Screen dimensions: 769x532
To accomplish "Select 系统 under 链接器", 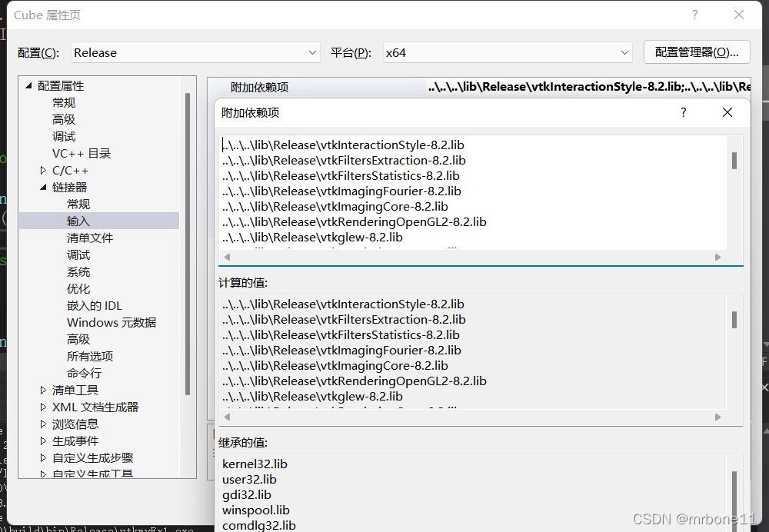I will click(78, 272).
